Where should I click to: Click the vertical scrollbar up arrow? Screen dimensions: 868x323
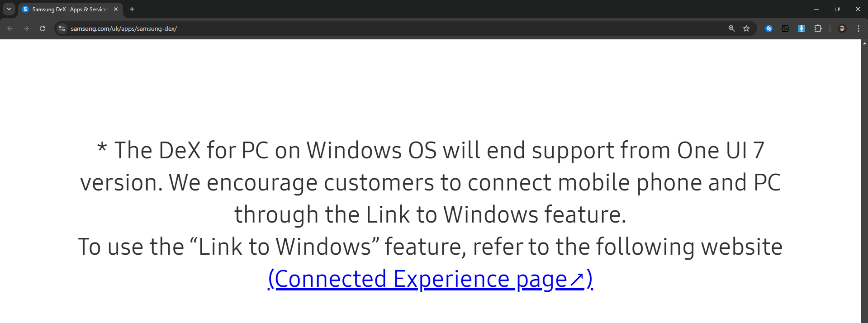tap(864, 43)
